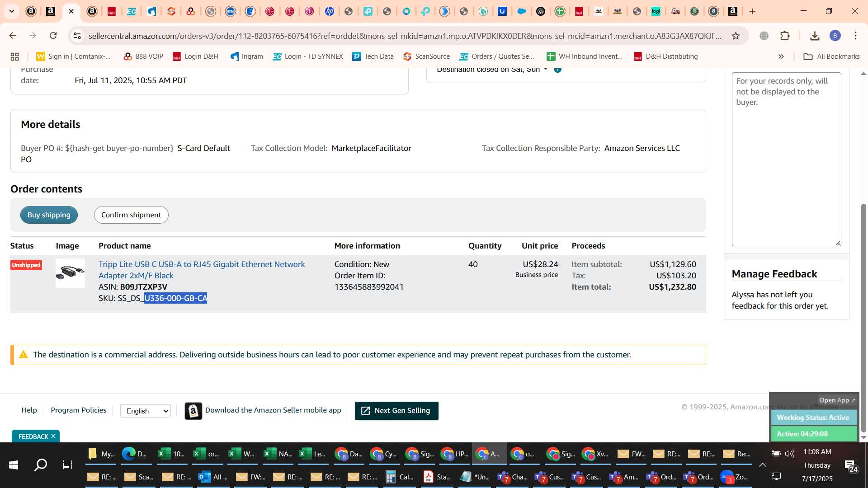Open the Login - TD SYNNEX bookmark
The height and width of the screenshot is (488, 868).
(308, 56)
